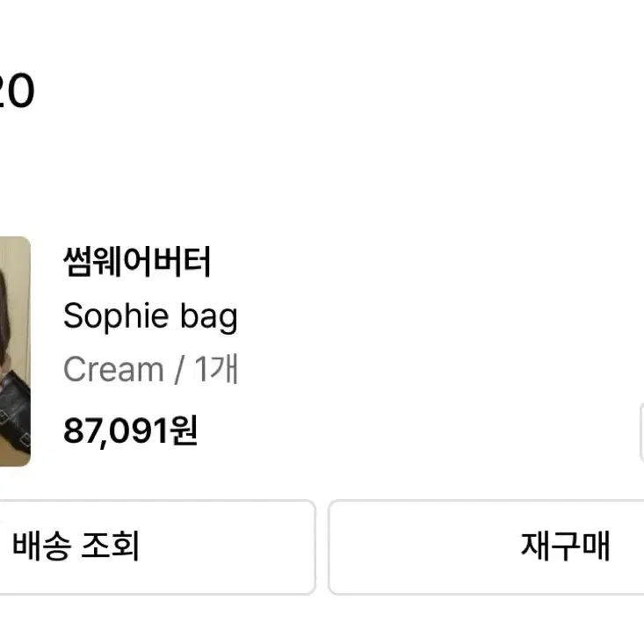
Task: Select the order date header ending in 20
Action: (x=17, y=90)
